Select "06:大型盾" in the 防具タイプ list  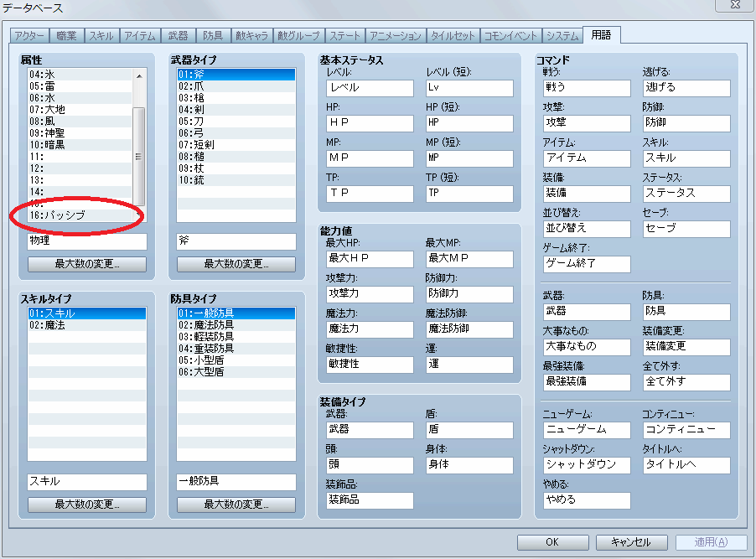pyautogui.click(x=236, y=372)
